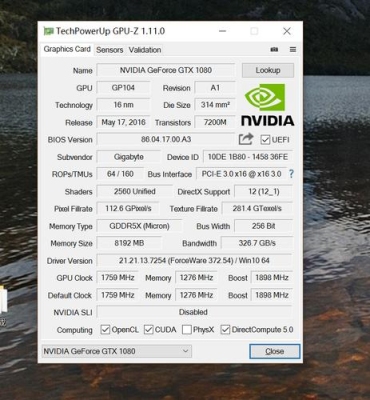Click the Driver Version label
The width and height of the screenshot is (370, 400).
[x=69, y=261]
